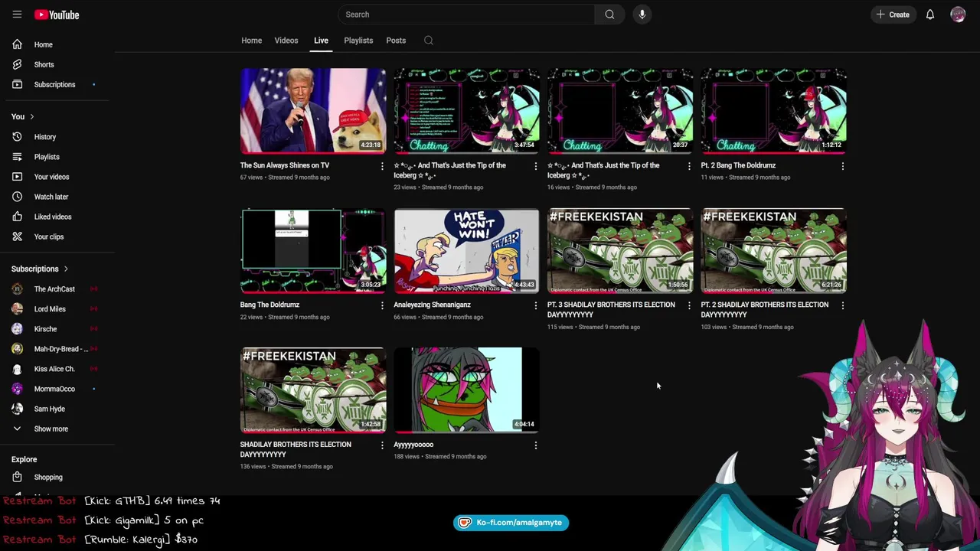The height and width of the screenshot is (551, 980).
Task: Click the Create button
Action: click(893, 15)
